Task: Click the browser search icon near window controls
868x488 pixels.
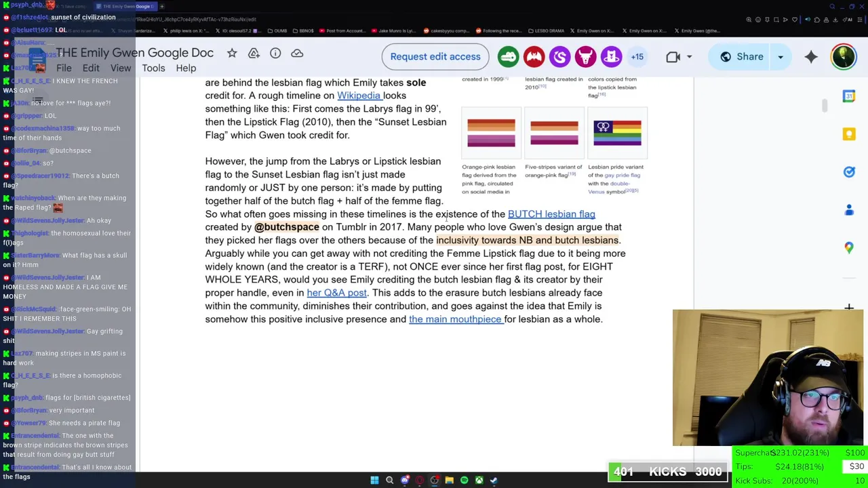Action: (832, 7)
